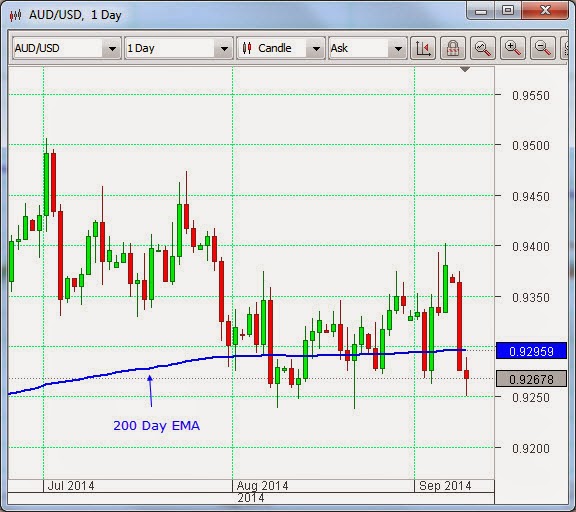Click the gray triangle marker above chart
The width and height of the screenshot is (576, 512).
click(465, 69)
